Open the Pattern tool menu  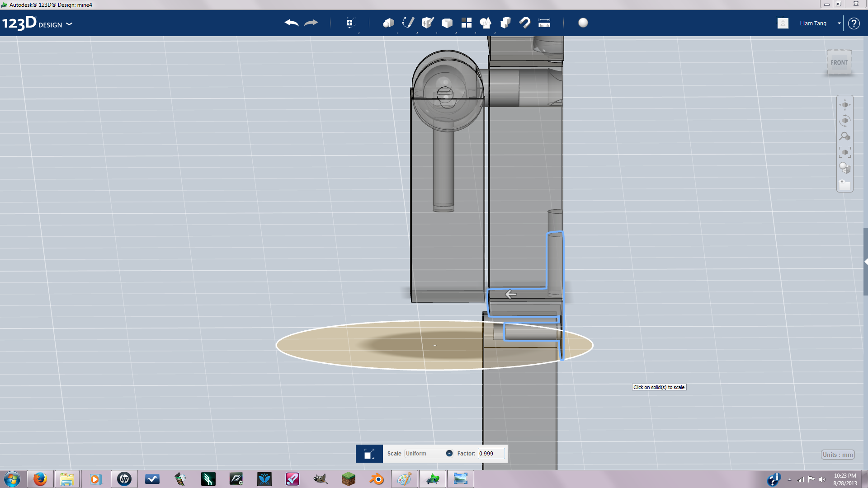[x=467, y=23]
